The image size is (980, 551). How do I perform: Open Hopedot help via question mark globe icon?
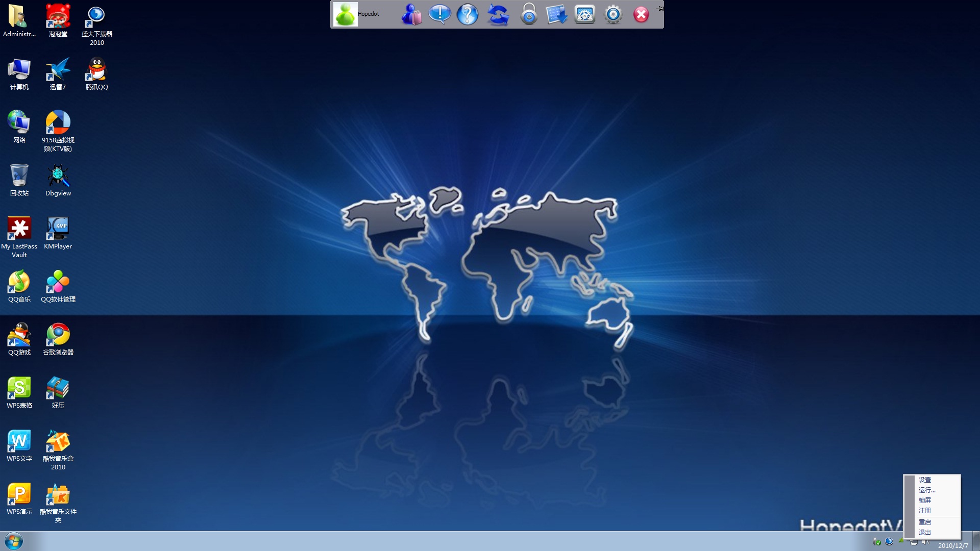pos(468,15)
